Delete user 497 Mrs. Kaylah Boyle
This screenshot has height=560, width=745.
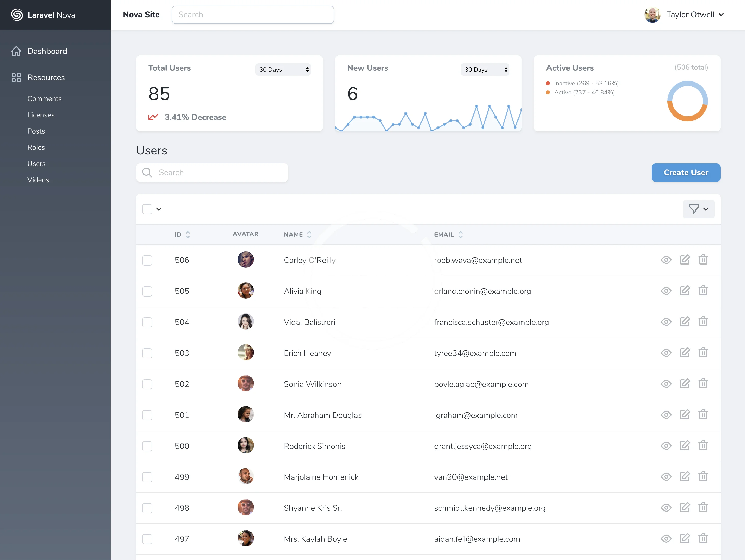click(703, 538)
